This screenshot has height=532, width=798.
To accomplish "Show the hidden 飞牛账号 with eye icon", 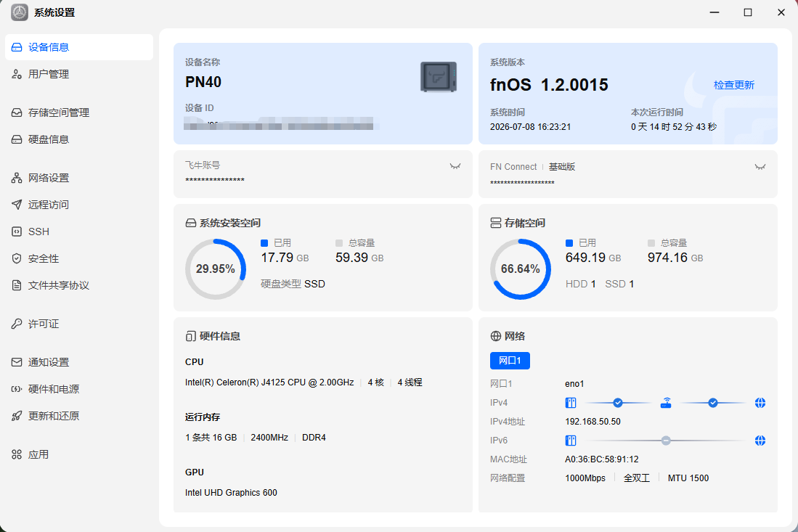I will 455,166.
